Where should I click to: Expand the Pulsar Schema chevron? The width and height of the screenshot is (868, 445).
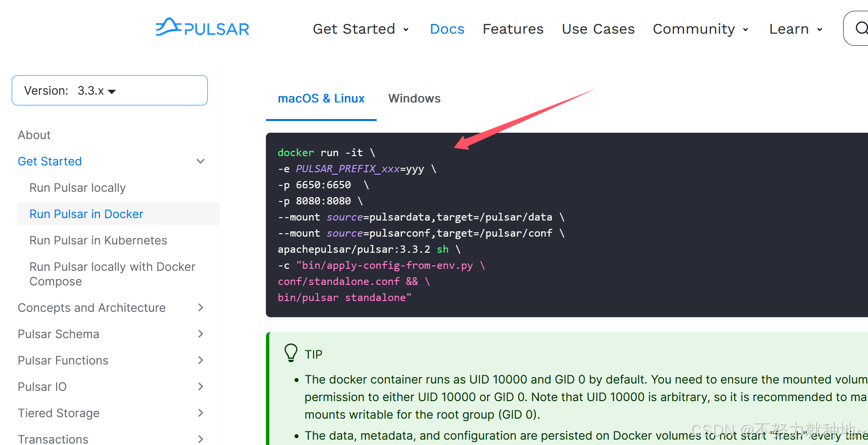click(x=200, y=334)
